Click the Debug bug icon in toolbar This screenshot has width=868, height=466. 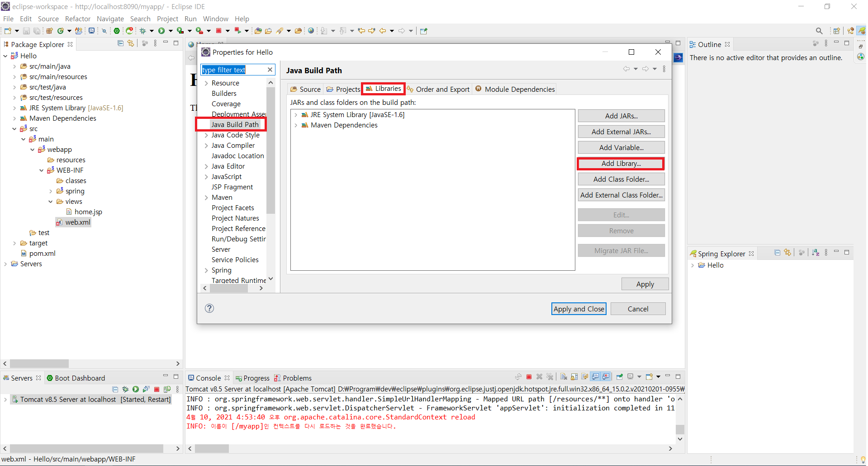click(x=142, y=31)
